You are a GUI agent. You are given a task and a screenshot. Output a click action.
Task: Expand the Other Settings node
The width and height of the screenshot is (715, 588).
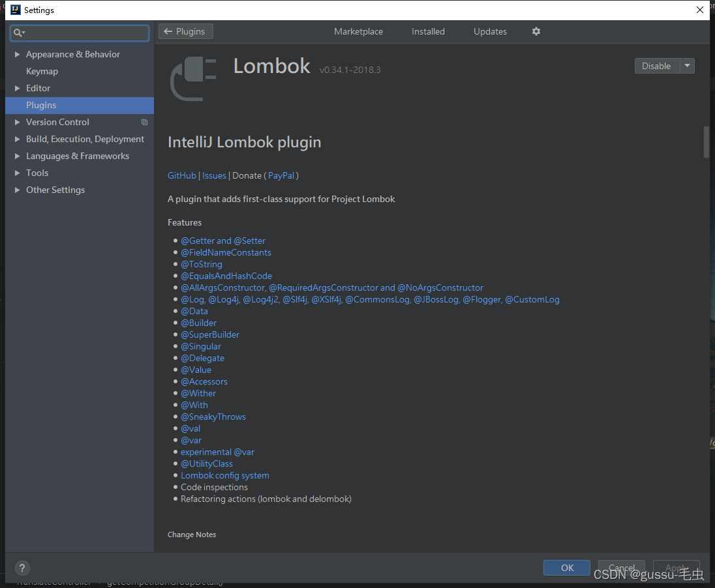pyautogui.click(x=18, y=190)
